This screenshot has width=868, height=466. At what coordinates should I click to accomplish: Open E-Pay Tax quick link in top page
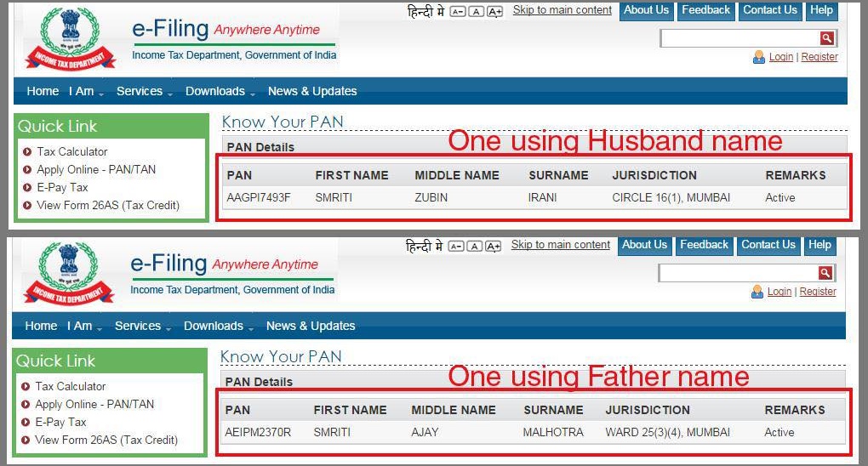click(x=63, y=188)
